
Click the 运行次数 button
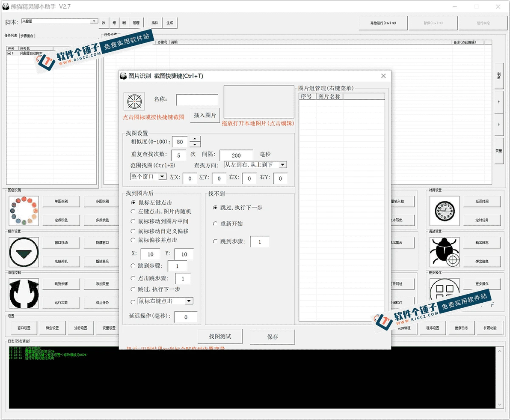[61, 303]
